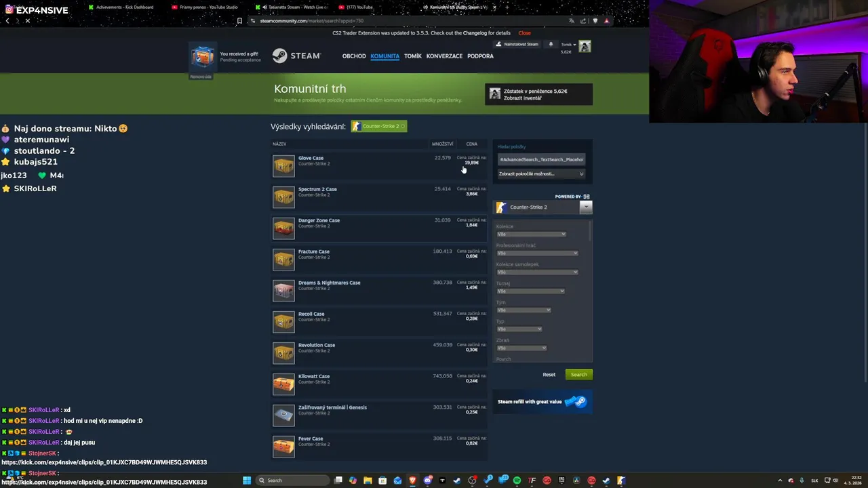Click the green Search button

579,374
